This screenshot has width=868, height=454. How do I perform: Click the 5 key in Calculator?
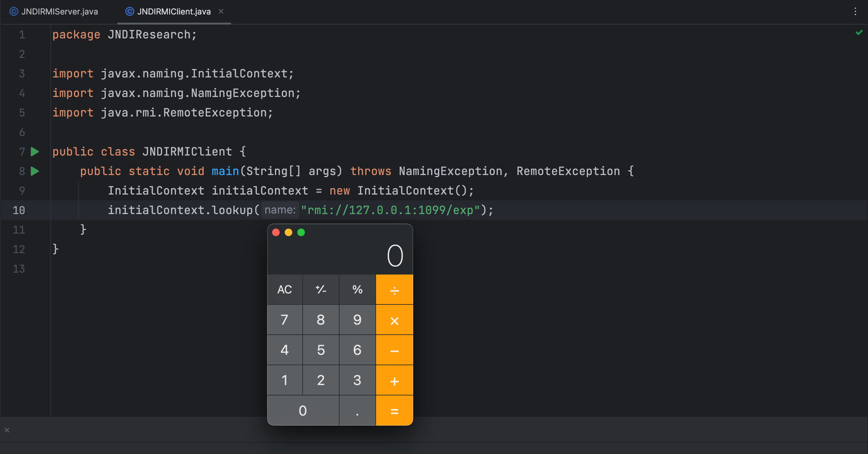321,350
